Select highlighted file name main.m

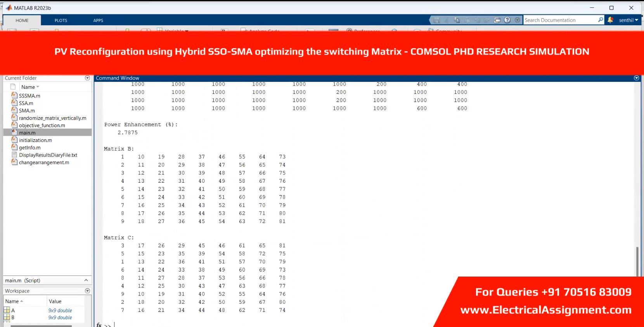point(27,133)
